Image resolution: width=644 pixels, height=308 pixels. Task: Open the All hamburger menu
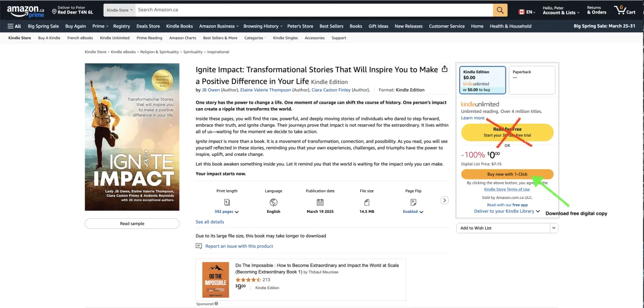coord(14,26)
